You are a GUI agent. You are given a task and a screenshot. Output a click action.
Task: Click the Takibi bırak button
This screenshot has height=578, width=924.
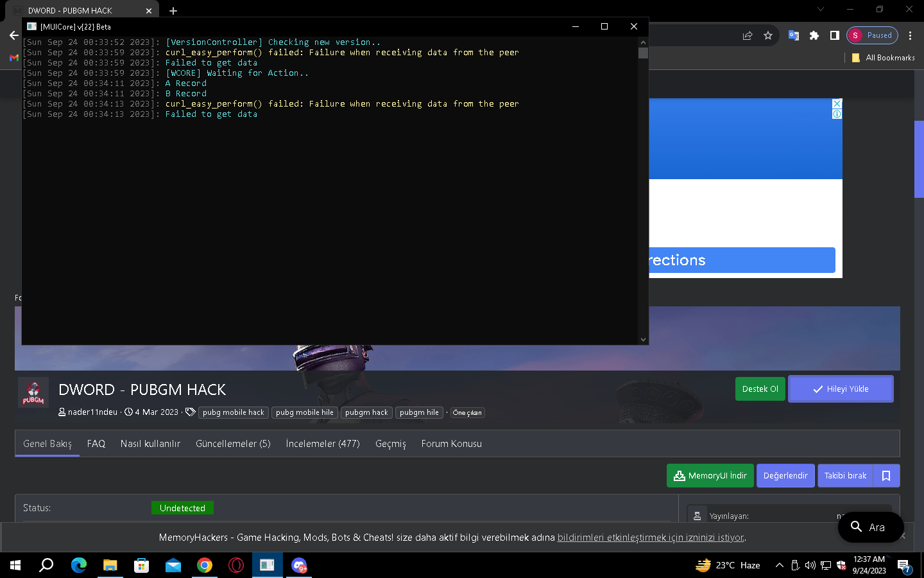pos(845,476)
